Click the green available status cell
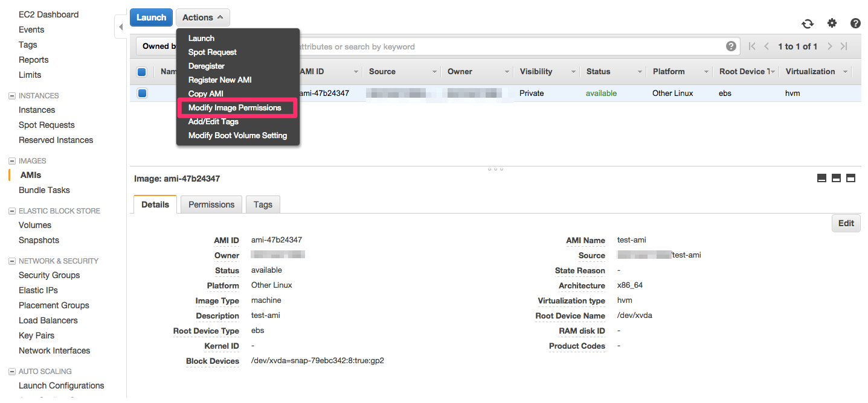This screenshot has height=403, width=868. tap(602, 94)
